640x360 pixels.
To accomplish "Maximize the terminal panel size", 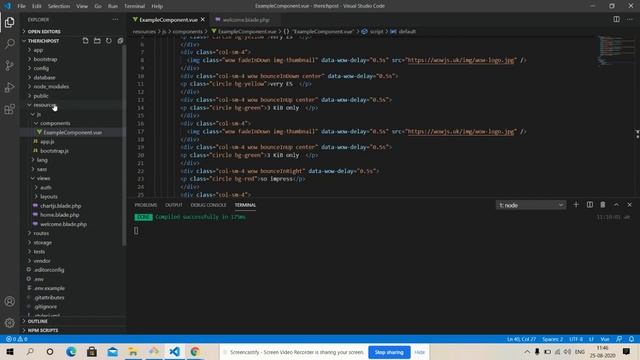I will click(x=616, y=205).
